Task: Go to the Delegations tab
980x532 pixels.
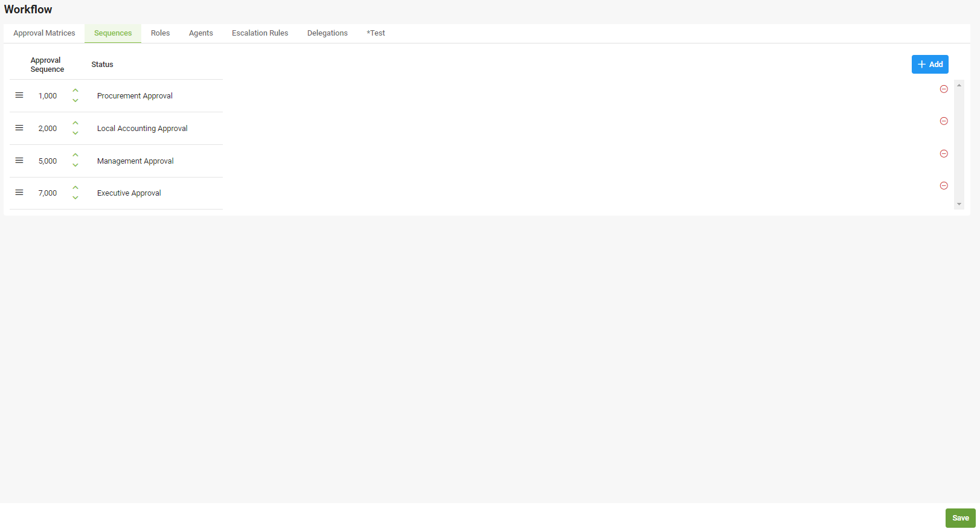Action: pos(327,33)
